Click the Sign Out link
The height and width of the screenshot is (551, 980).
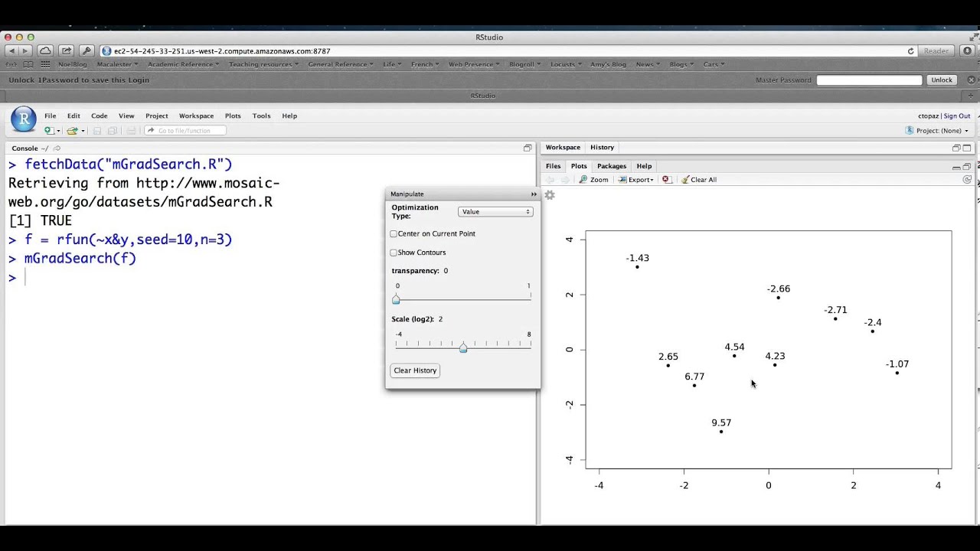tap(957, 116)
